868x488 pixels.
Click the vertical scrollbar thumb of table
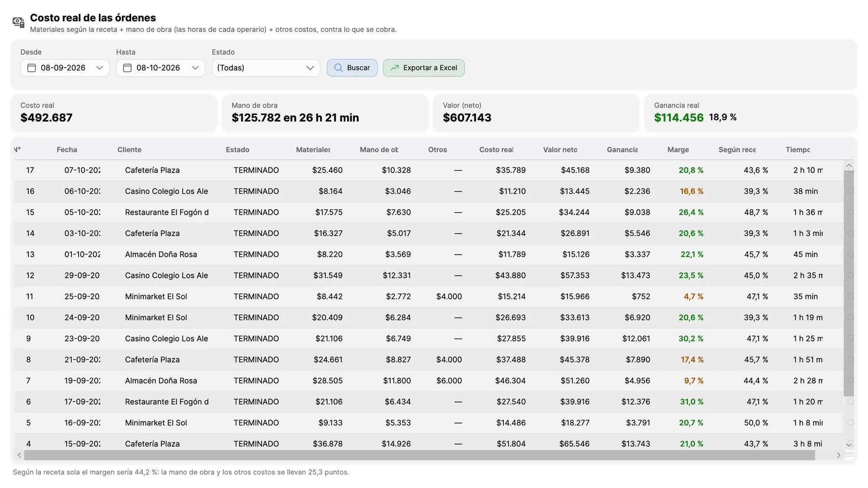(x=849, y=283)
